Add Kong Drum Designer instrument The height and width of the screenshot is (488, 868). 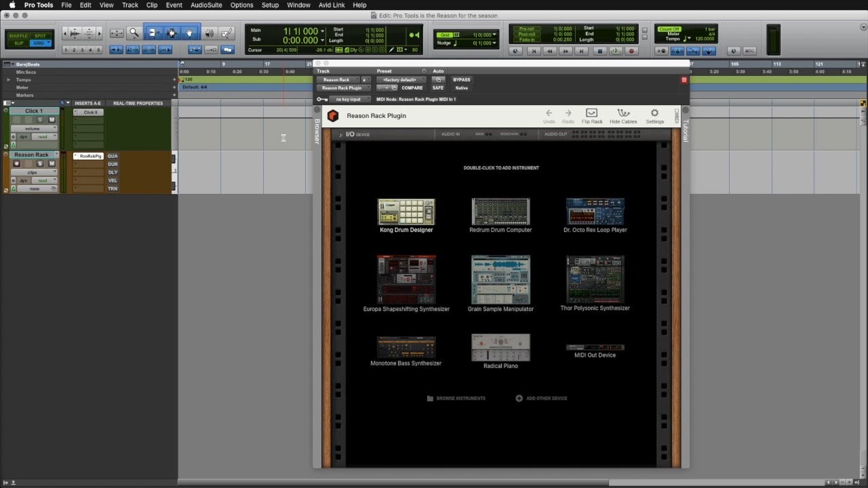click(x=406, y=212)
